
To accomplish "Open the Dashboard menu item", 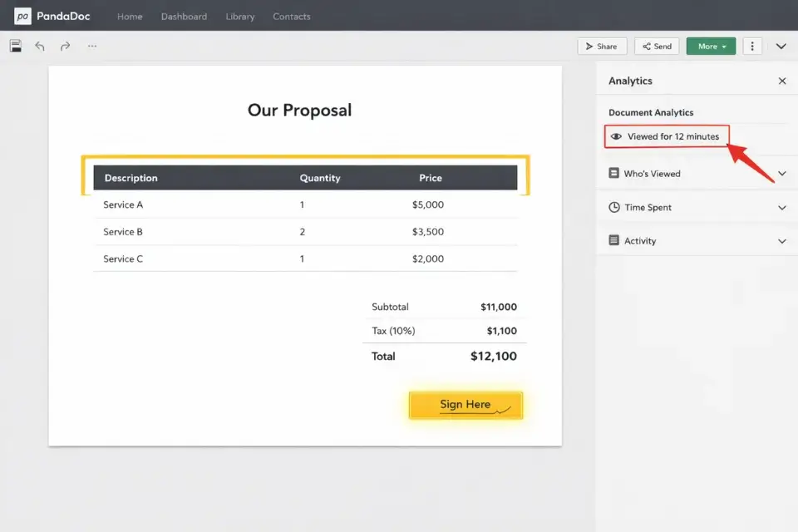I will (184, 15).
